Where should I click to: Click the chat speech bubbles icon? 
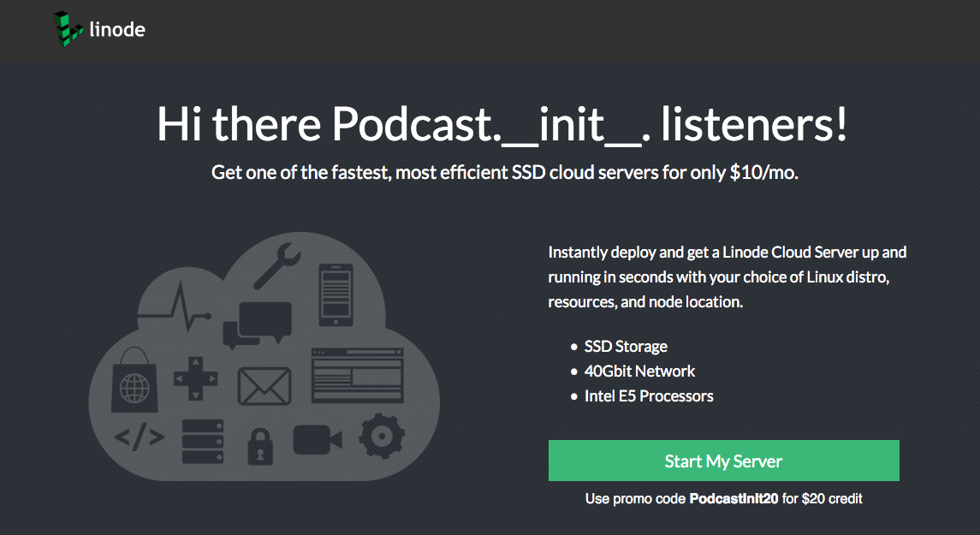(x=258, y=325)
